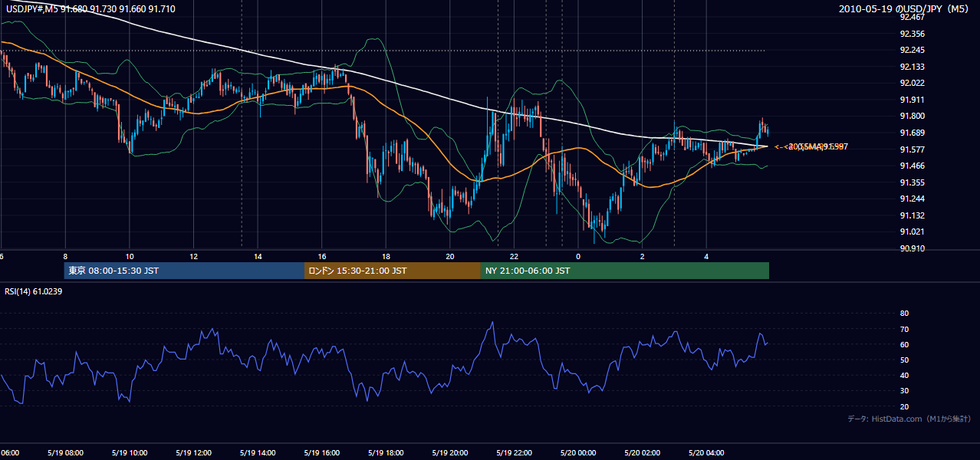The image size is (980, 460).
Task: Click price axis label 91.132
Action: pyautogui.click(x=913, y=215)
